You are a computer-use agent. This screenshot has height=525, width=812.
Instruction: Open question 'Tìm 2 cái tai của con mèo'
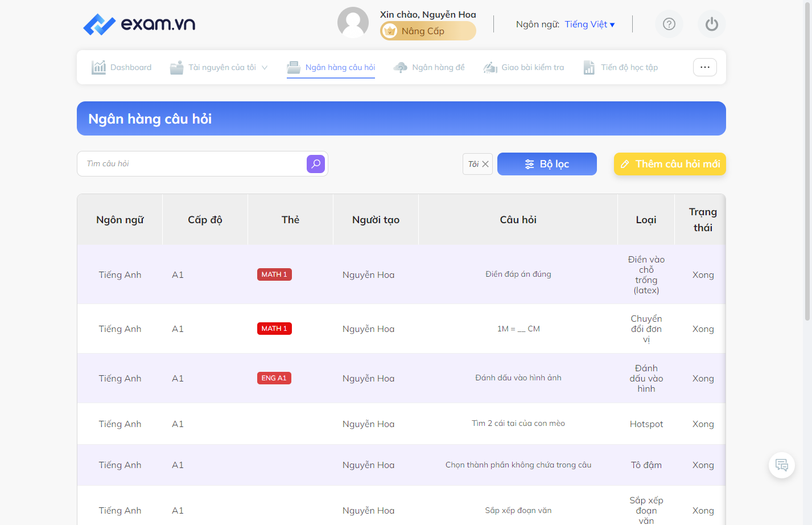click(x=518, y=424)
